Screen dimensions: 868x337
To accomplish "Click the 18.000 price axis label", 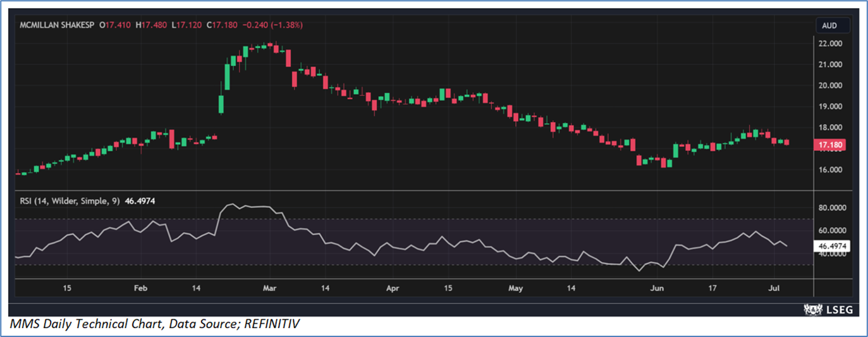I will coord(831,127).
